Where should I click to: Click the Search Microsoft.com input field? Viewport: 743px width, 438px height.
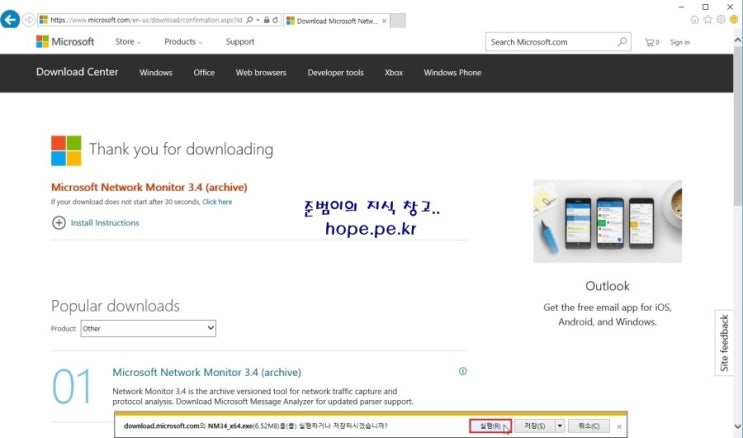pos(548,42)
